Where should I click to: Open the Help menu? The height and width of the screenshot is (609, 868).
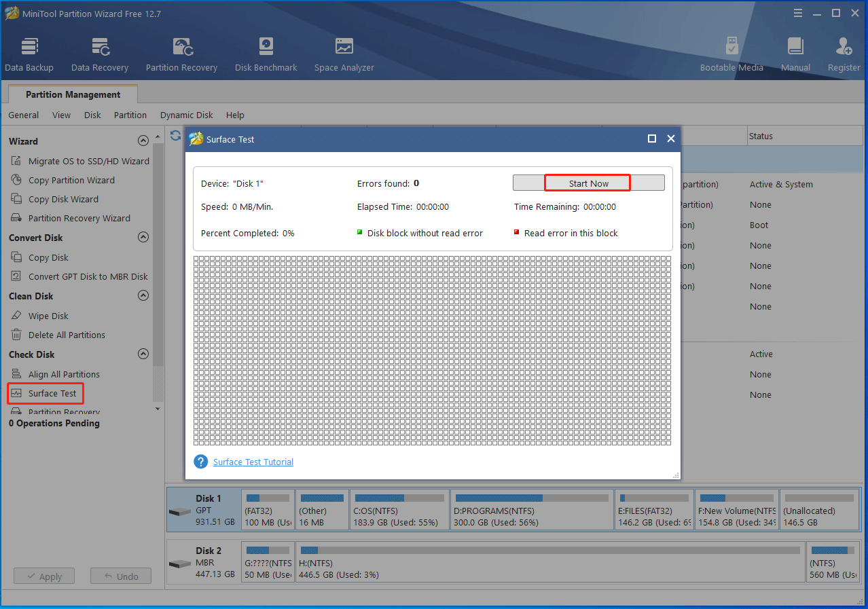coord(235,115)
